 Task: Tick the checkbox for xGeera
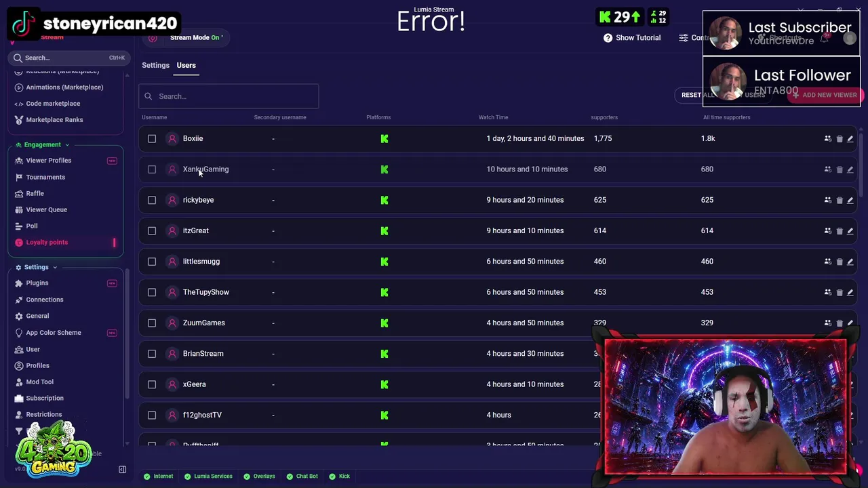(152, 384)
